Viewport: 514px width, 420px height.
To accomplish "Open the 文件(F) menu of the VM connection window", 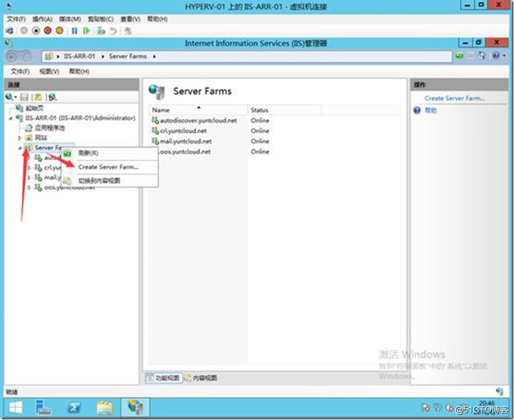I will pyautogui.click(x=16, y=19).
